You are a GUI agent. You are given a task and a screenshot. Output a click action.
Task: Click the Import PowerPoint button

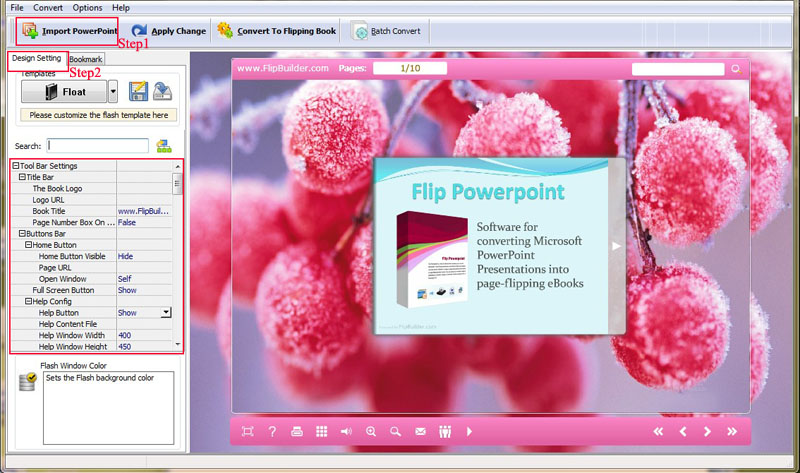tap(70, 31)
